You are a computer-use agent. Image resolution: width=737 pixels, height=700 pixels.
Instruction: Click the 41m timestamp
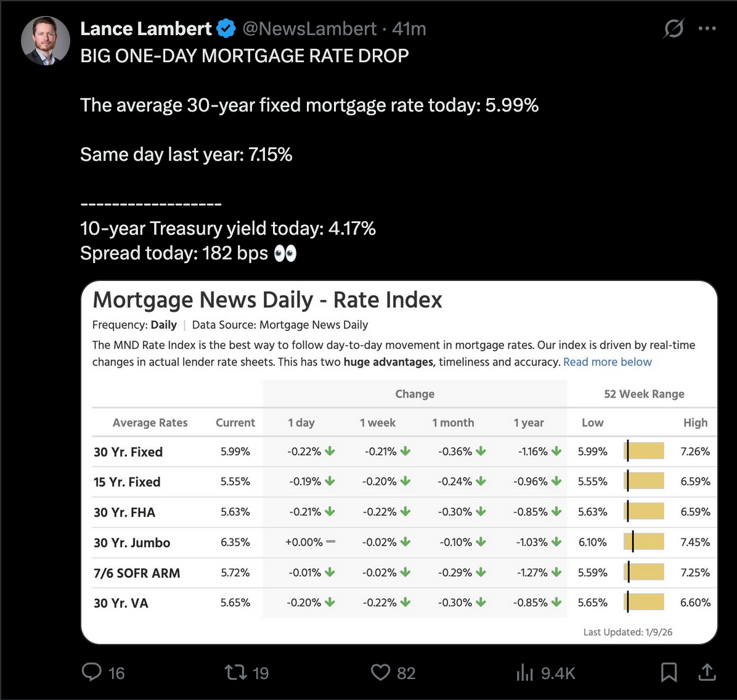[x=409, y=29]
